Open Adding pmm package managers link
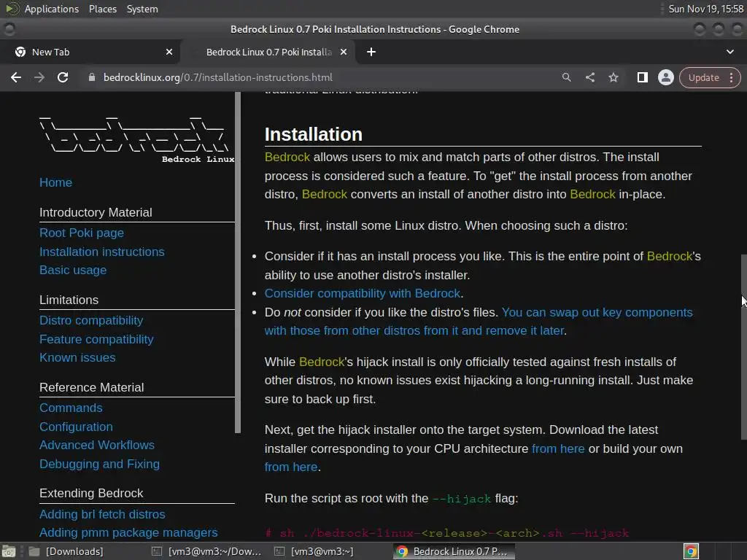Screen dimensions: 747x560 tap(128, 532)
